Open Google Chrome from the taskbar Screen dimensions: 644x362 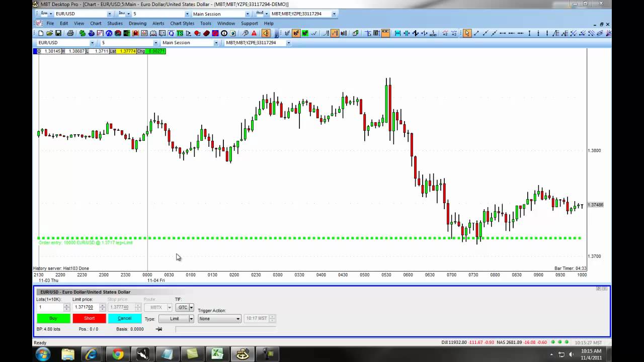click(x=118, y=354)
